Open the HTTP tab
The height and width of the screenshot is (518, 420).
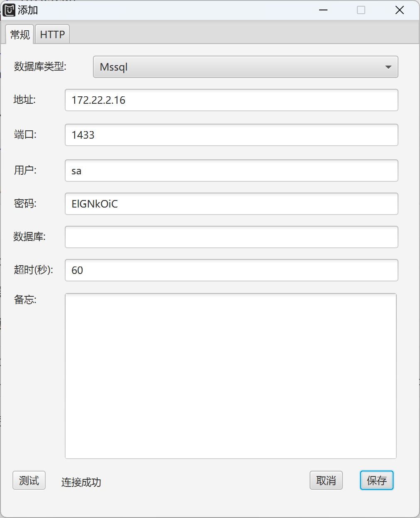(52, 34)
